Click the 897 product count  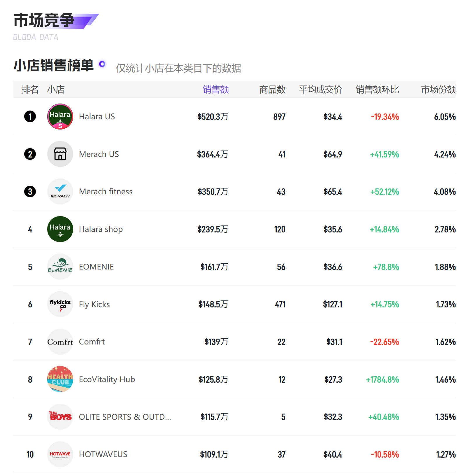[279, 117]
